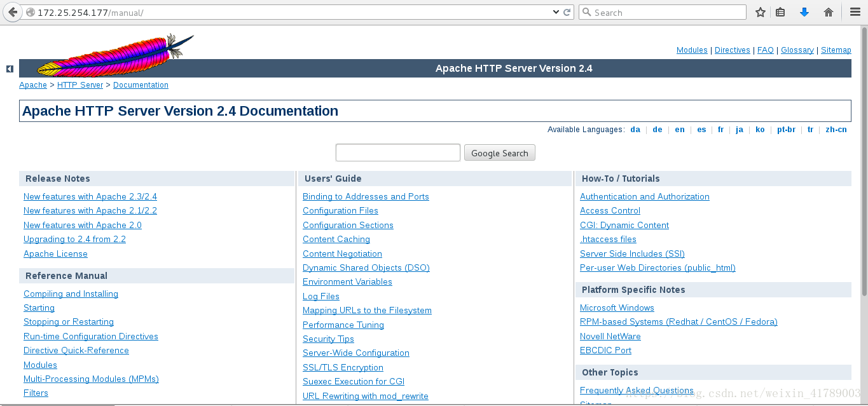Viewport: 868px width, 406px height.
Task: Switch language to pt-br
Action: 786,130
